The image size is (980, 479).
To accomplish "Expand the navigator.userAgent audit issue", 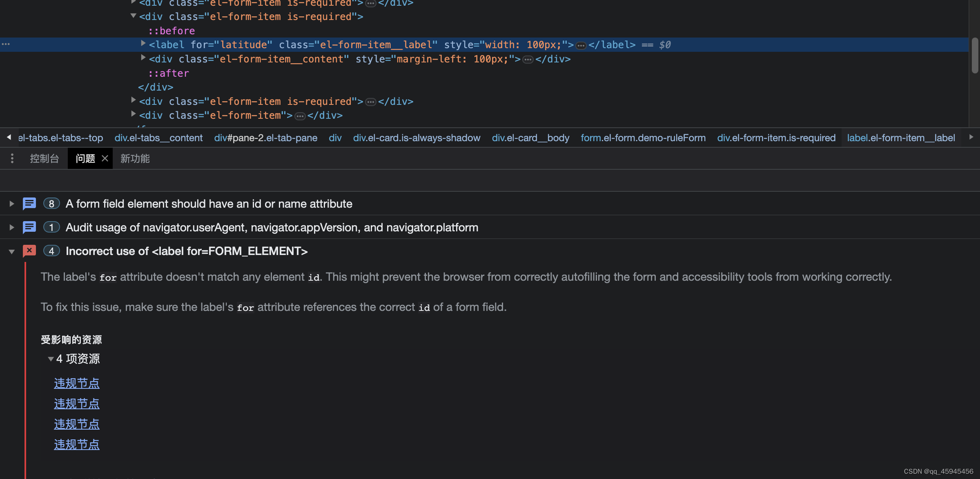I will 12,227.
